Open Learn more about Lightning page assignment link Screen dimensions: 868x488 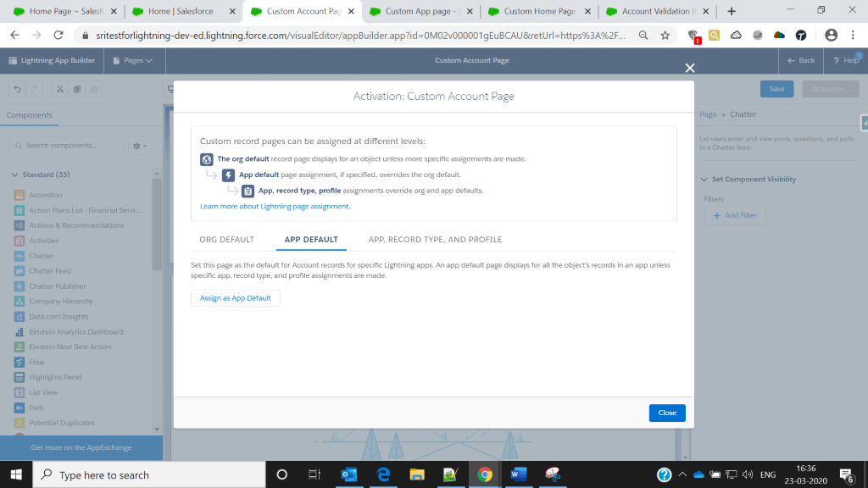[275, 206]
